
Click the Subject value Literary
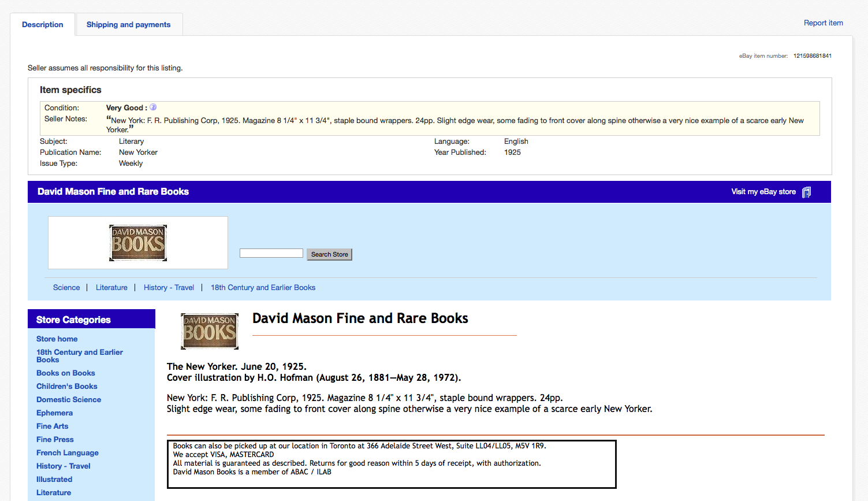131,141
